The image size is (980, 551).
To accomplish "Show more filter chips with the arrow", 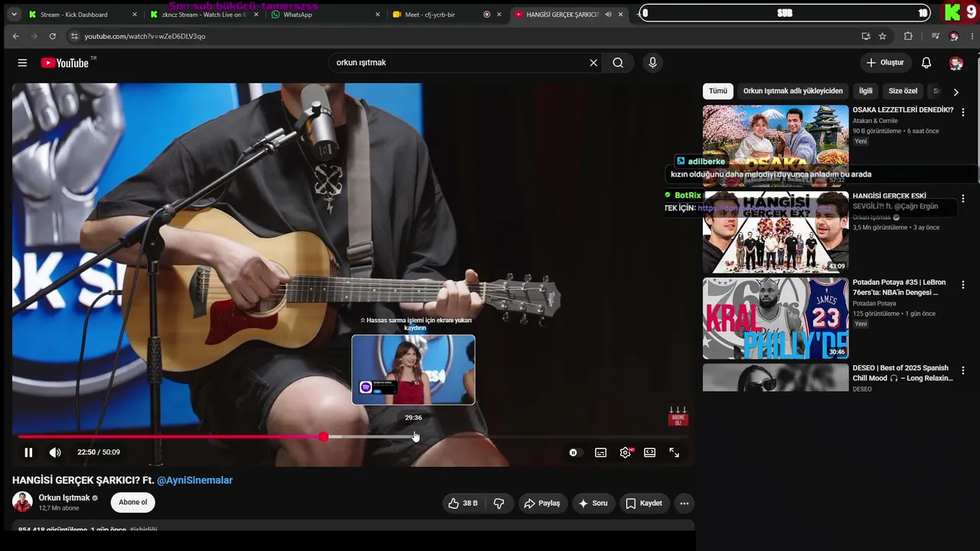I will [955, 92].
